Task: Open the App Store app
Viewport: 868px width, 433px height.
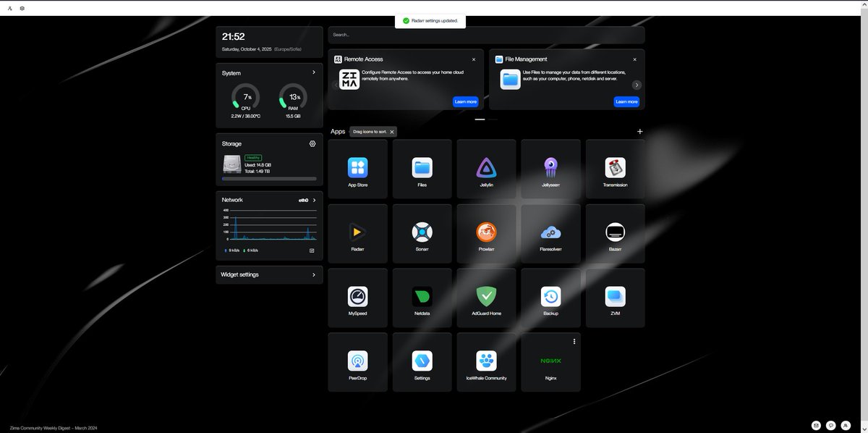Action: tap(357, 169)
